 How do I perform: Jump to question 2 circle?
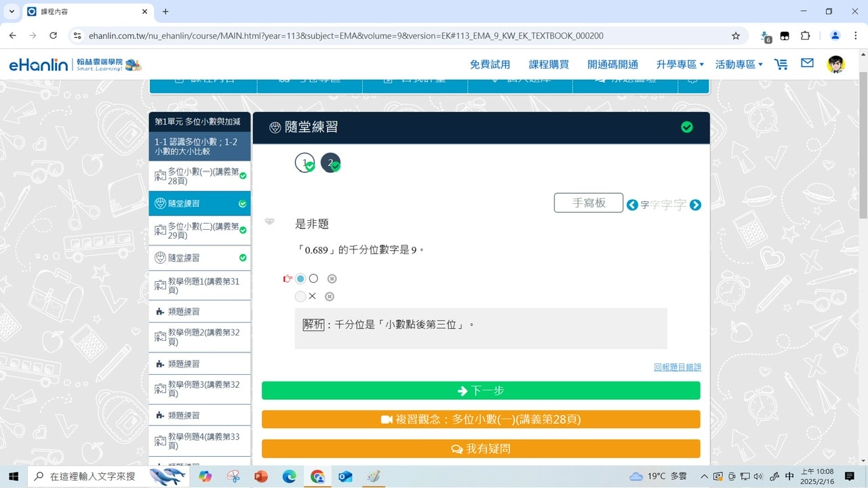330,163
